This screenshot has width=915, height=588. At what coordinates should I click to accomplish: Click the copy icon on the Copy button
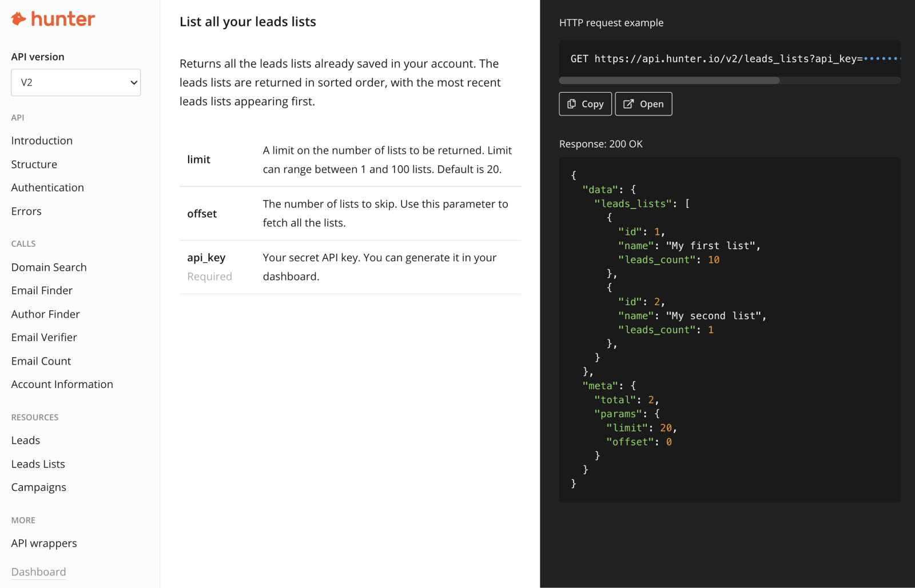(x=571, y=103)
